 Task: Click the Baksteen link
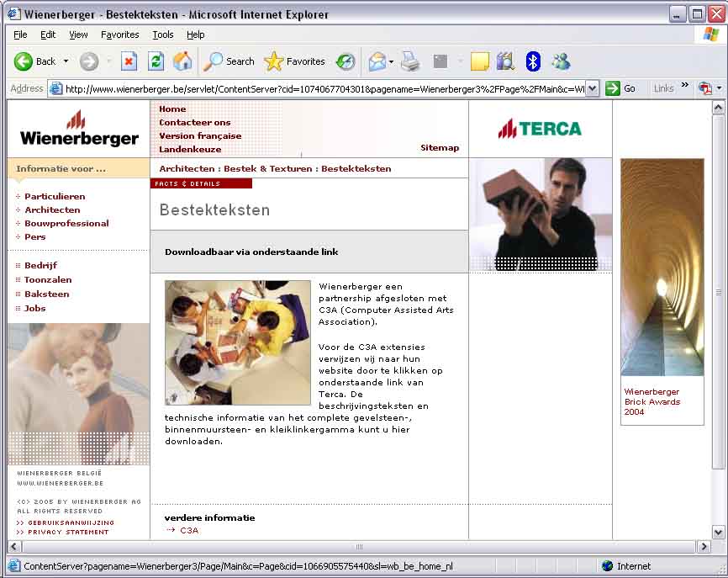[x=46, y=294]
